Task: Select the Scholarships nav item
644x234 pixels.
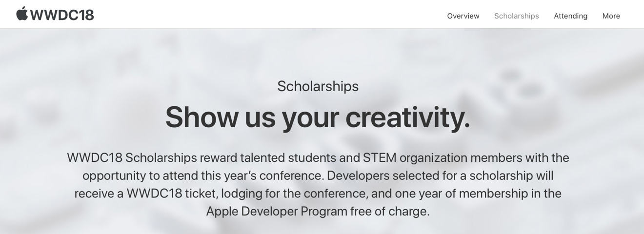Action: [516, 16]
